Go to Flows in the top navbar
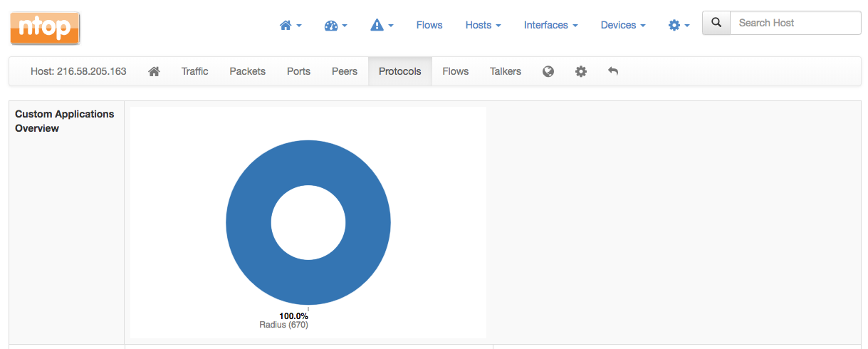The image size is (868, 349). click(x=429, y=25)
